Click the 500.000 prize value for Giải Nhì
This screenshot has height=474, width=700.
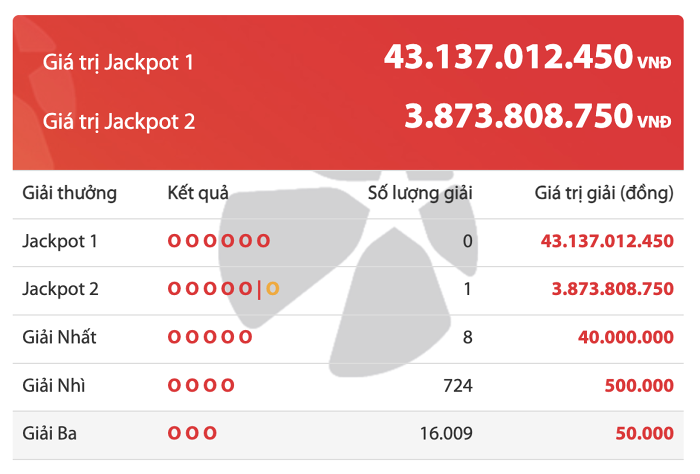[639, 386]
